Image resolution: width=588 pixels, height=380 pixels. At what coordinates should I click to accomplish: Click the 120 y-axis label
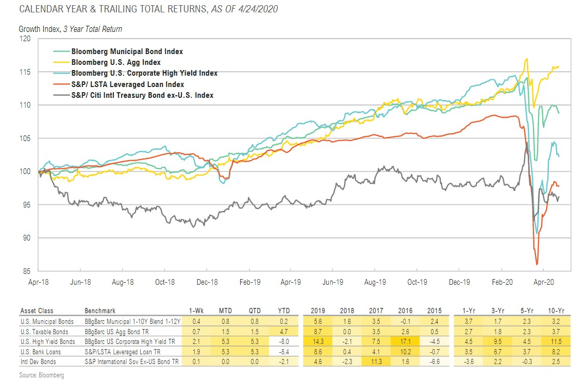click(25, 39)
